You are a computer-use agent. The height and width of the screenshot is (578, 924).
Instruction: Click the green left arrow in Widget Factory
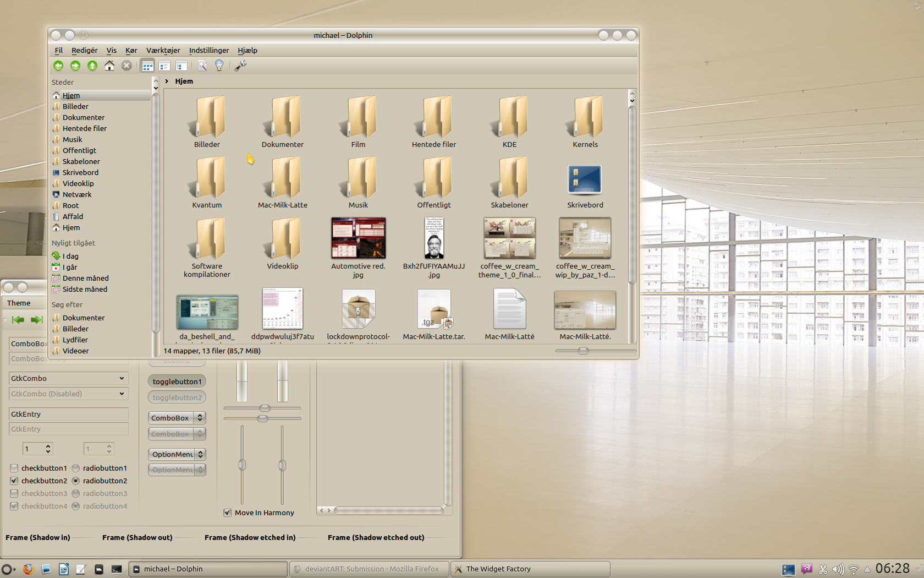click(x=18, y=320)
